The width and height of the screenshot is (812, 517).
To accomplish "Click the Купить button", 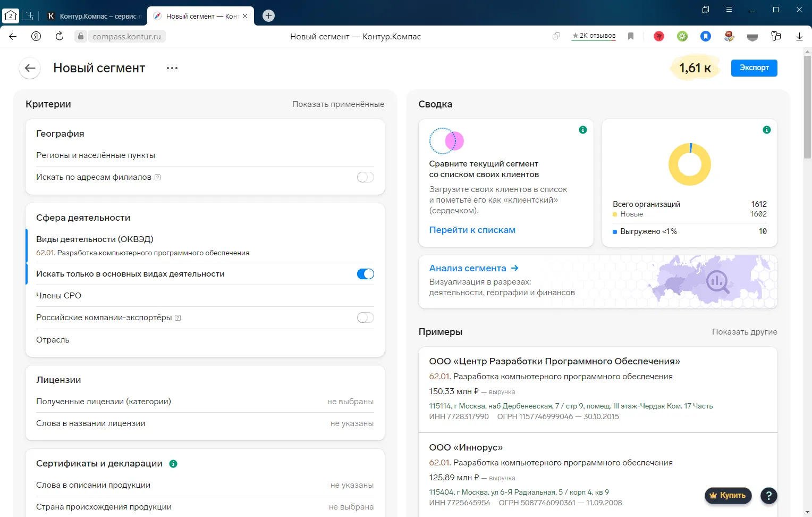I will coord(728,496).
